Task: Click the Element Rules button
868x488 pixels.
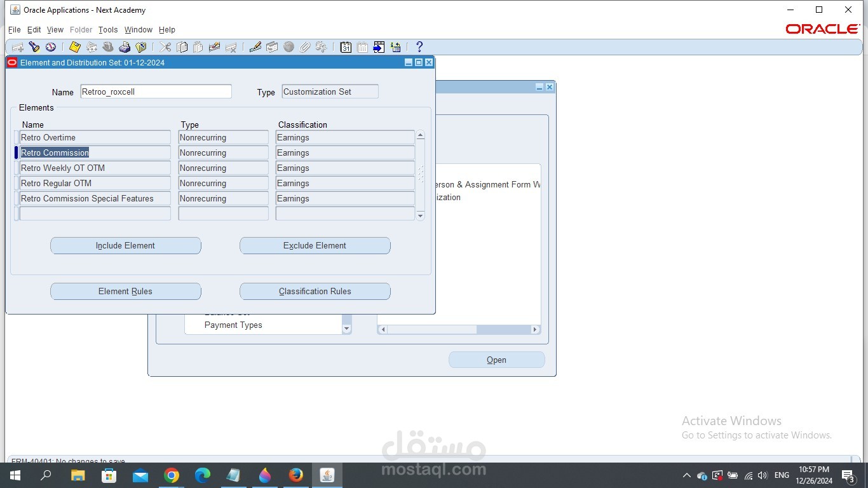Action: (126, 292)
